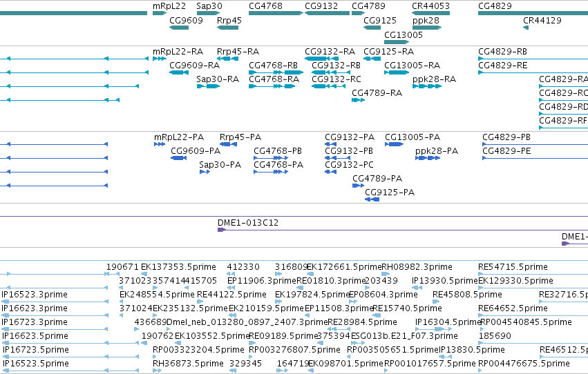The image size is (588, 374).
Task: Click the CG9125 gene label
Action: [x=380, y=20]
